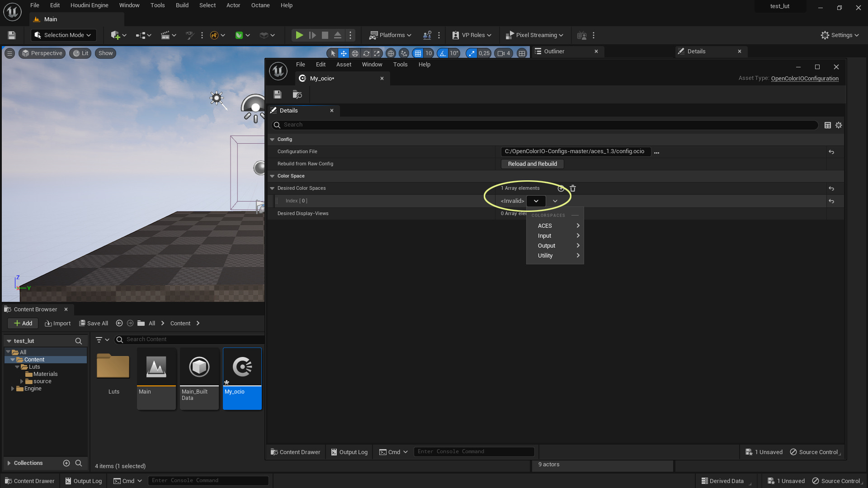Open details property matrix grid icon
This screenshot has width=868, height=488.
pos(828,125)
